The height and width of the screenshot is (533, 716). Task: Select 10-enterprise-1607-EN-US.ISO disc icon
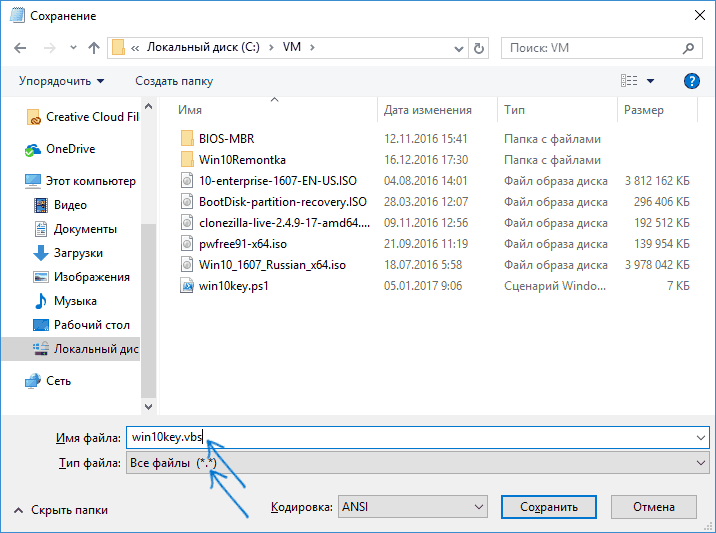187,181
